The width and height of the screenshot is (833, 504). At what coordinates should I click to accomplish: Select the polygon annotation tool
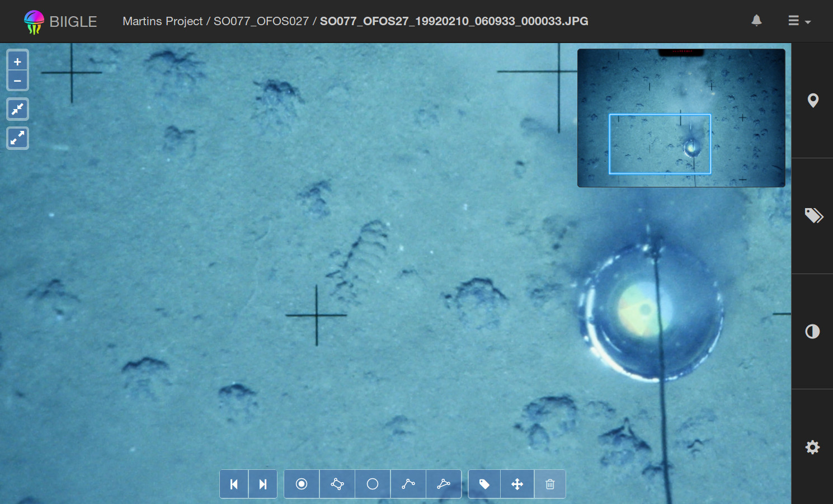coord(337,484)
